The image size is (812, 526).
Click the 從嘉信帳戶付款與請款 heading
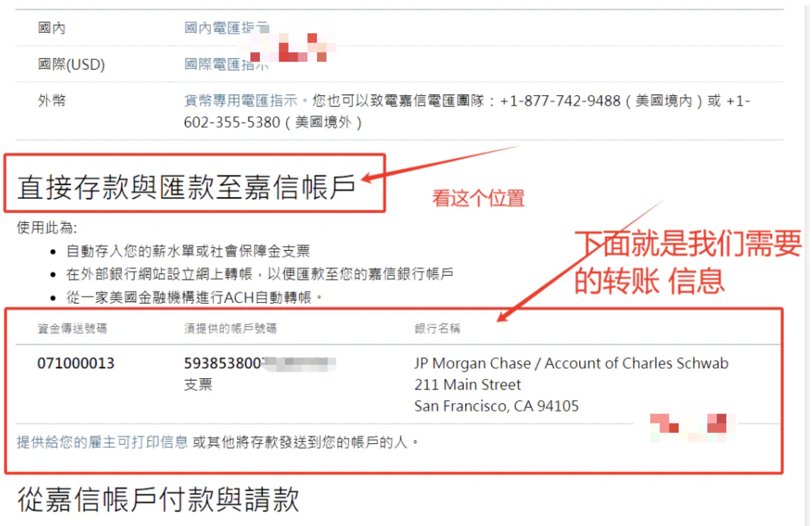coord(158,499)
